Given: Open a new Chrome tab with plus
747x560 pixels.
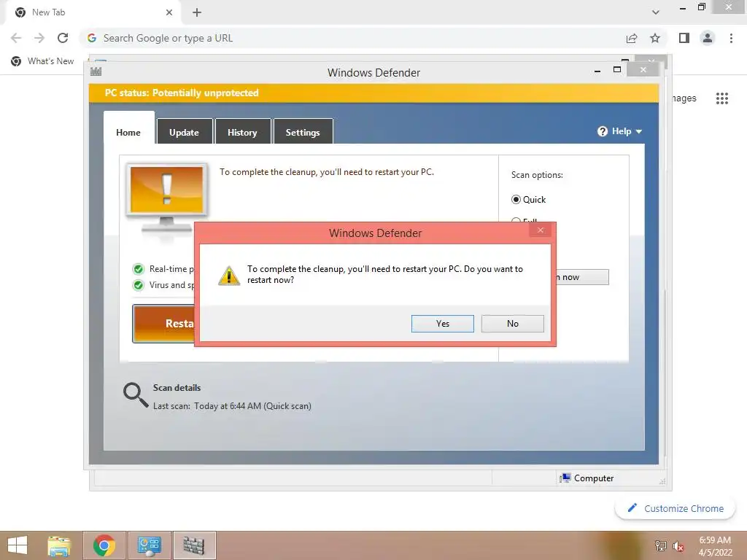Looking at the screenshot, I should tap(197, 12).
